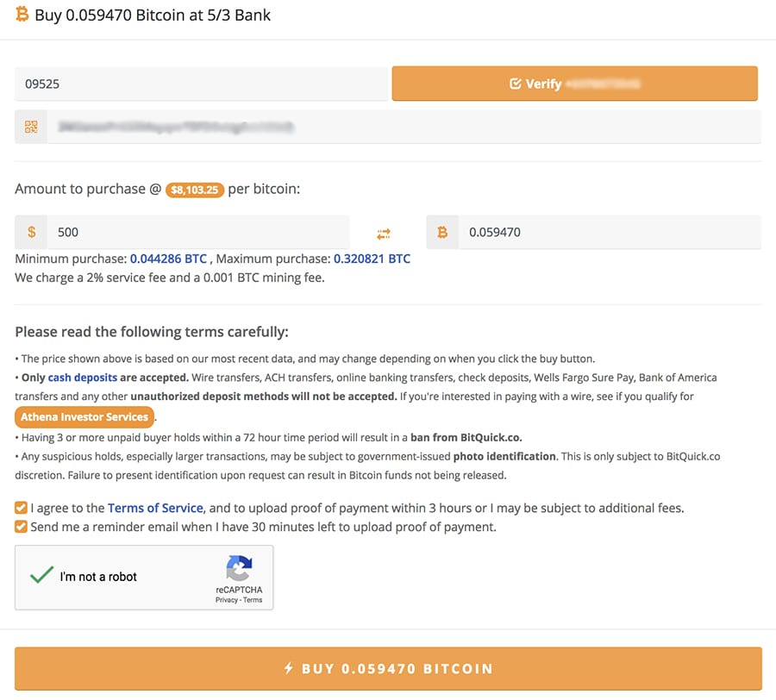Viewport: 776px width, 700px height.
Task: Open the Terms of Service link
Action: [155, 508]
